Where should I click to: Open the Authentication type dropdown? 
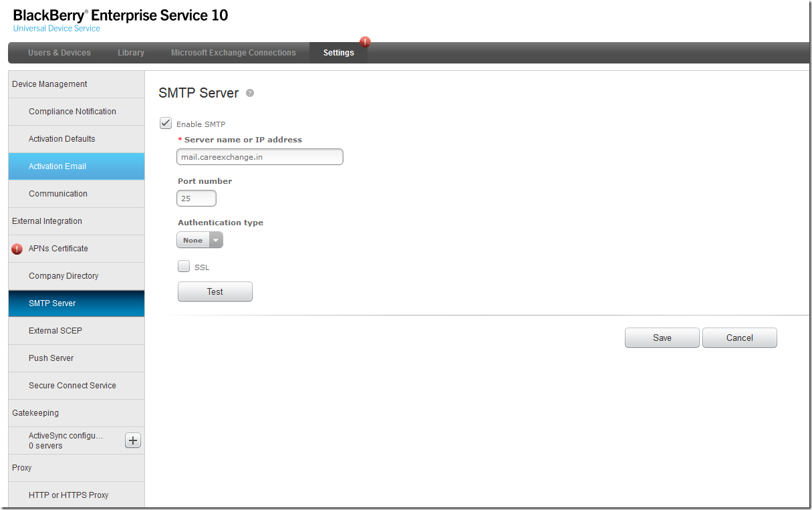point(200,240)
